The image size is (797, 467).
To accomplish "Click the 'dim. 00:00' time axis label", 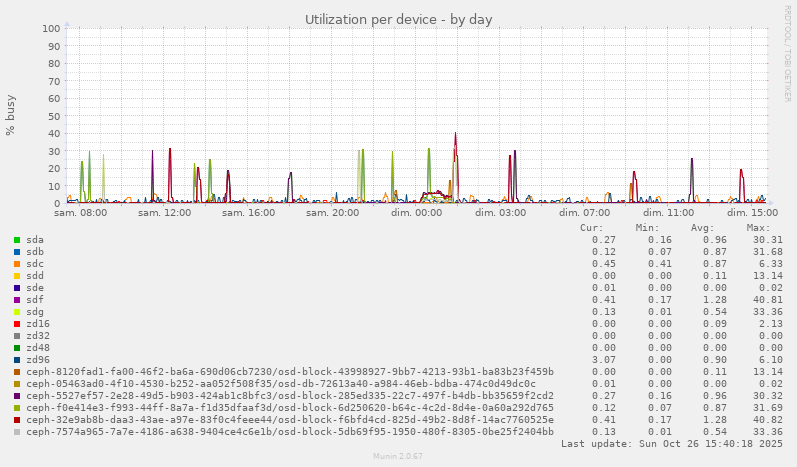I will [416, 213].
